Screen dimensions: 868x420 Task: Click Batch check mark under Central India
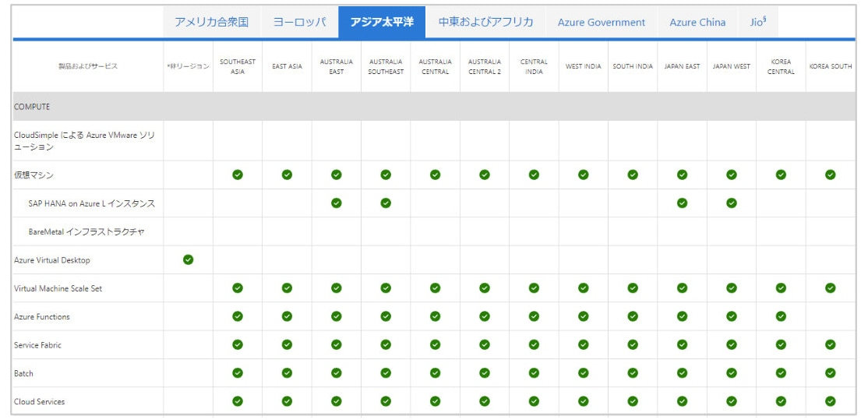[x=534, y=373]
